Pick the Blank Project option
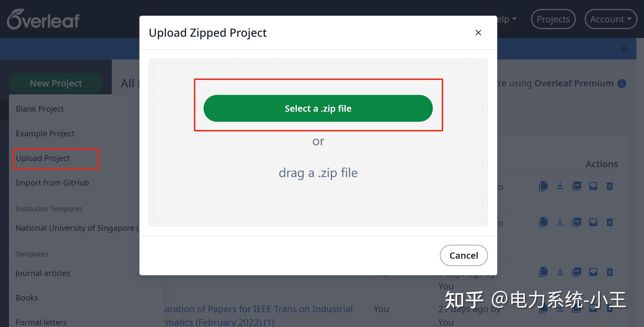The image size is (644, 327). (40, 109)
